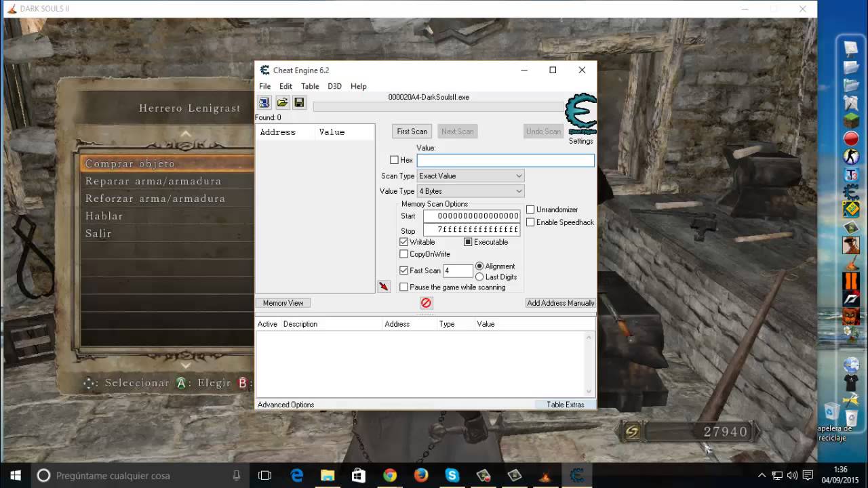This screenshot has height=488, width=868.
Task: Open Action Center notifications icon
Action: (808, 475)
